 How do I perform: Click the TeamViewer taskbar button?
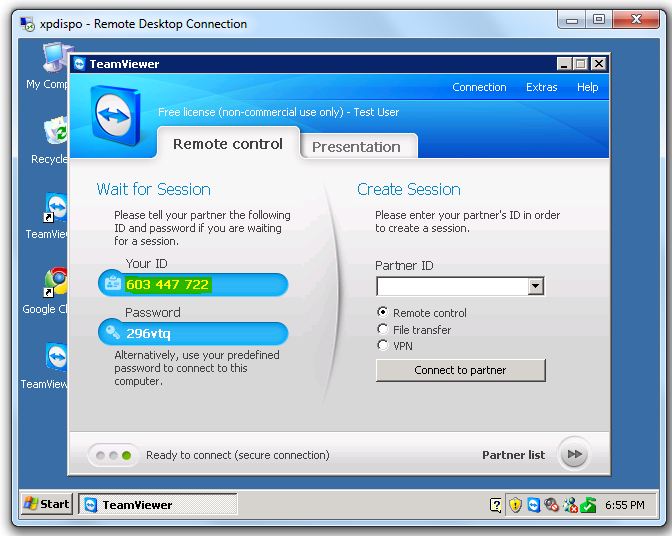158,504
